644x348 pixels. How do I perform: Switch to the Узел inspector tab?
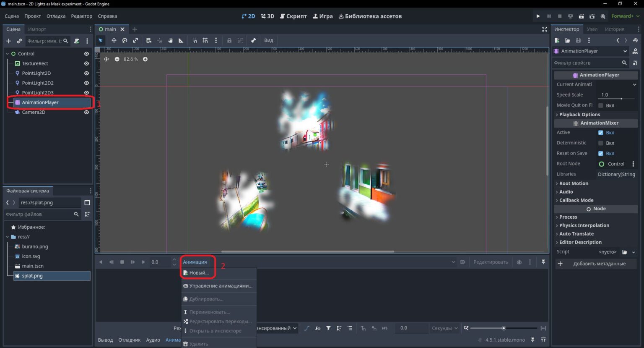592,29
